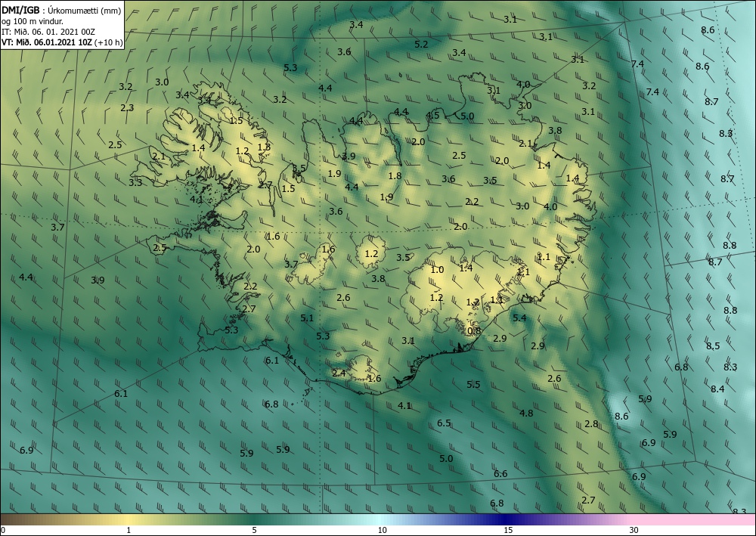756x536 pixels.
Task: Click the 8.4 value at east edge
Action: pyautogui.click(x=717, y=389)
